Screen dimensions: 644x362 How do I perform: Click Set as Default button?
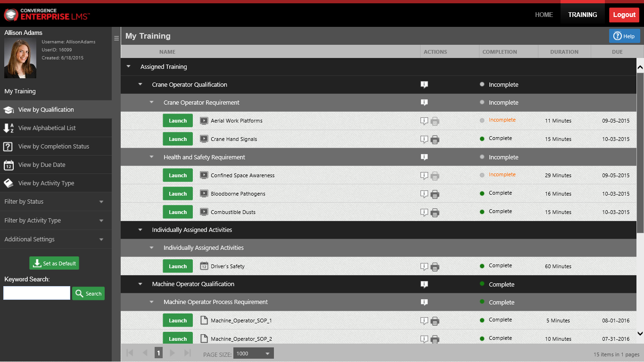[x=54, y=263]
